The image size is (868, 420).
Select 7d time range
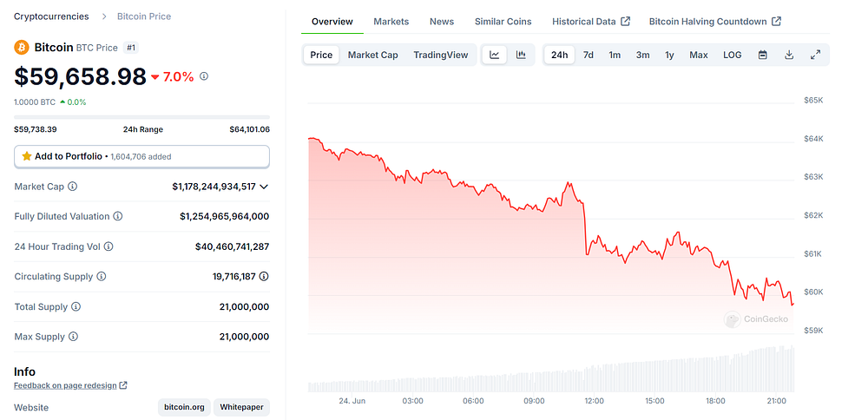[x=589, y=55]
